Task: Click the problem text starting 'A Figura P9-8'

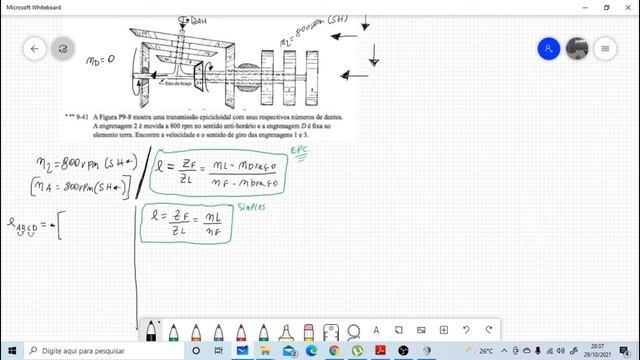Action: [x=218, y=126]
